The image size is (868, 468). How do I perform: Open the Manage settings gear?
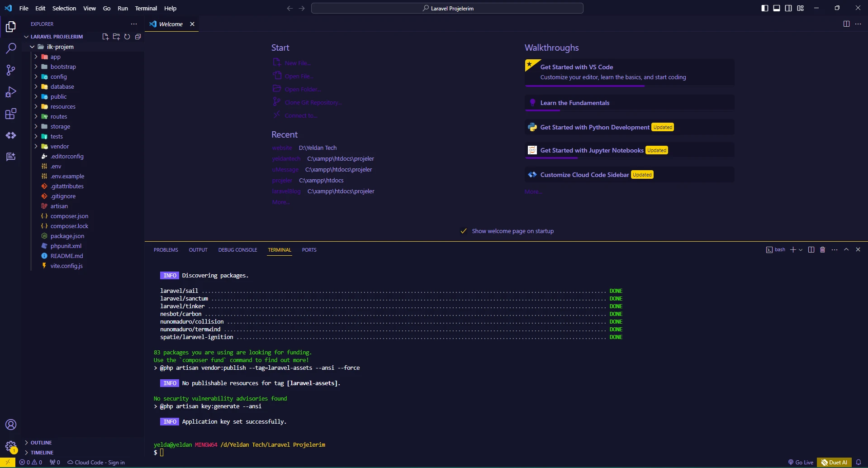tap(11, 446)
